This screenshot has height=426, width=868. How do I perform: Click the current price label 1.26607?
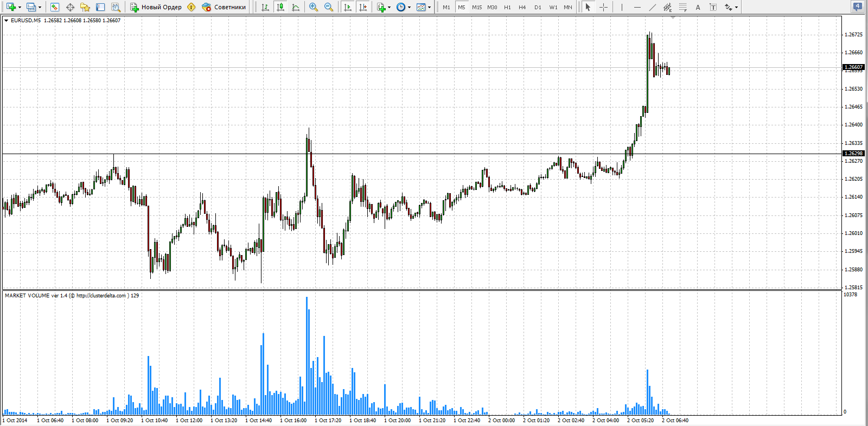pyautogui.click(x=853, y=67)
